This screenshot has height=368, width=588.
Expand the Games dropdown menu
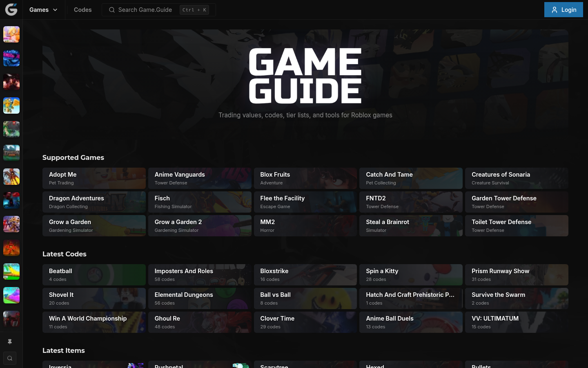[x=43, y=10]
